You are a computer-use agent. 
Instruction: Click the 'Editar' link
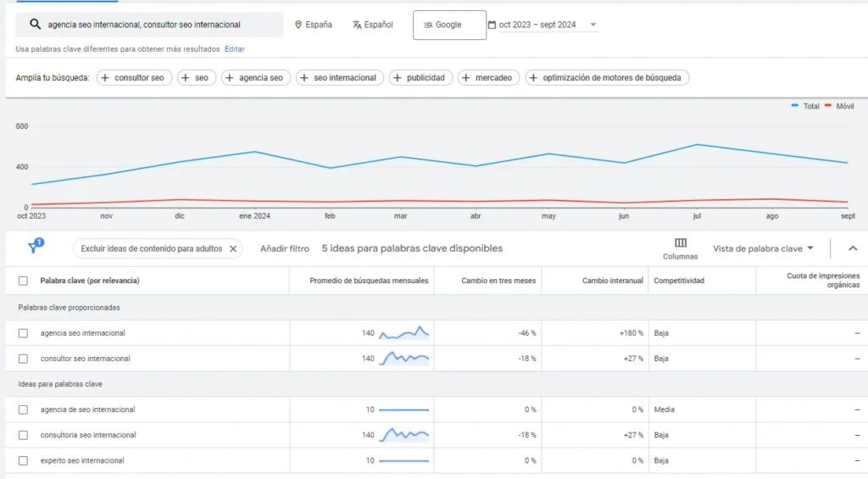click(x=235, y=48)
